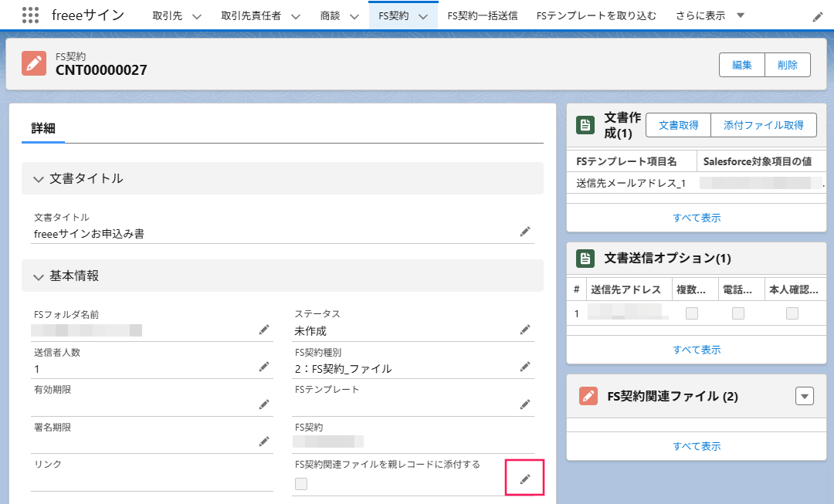Edit FS契約関連ファイルを親レコードに添付する pencil icon
The image size is (834, 504).
coord(525,479)
